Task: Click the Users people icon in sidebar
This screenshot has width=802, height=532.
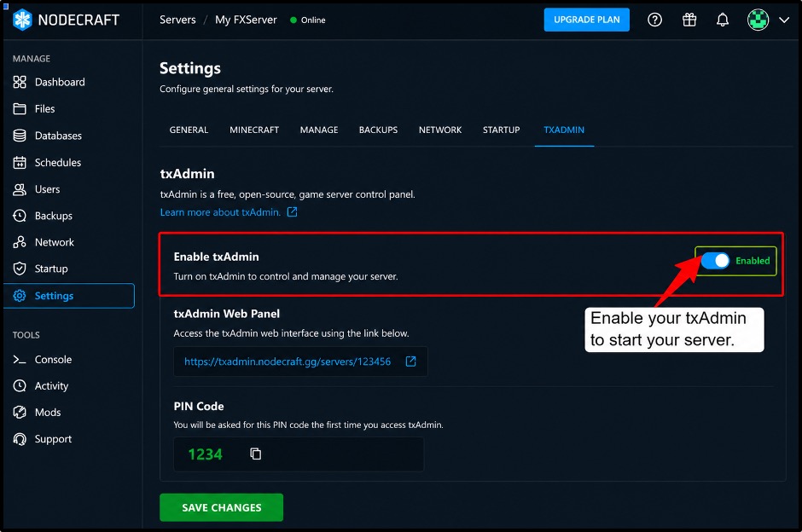Action: tap(20, 189)
